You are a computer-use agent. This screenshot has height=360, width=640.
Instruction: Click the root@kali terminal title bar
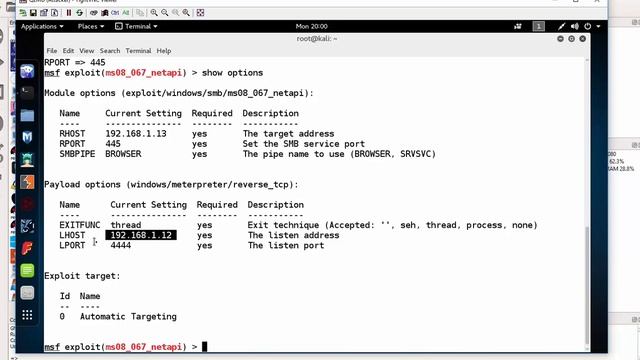pyautogui.click(x=317, y=38)
